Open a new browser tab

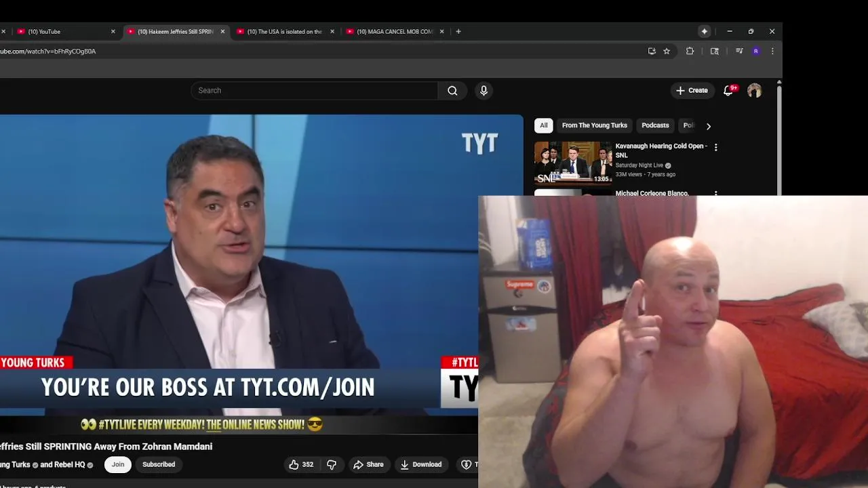coord(458,31)
